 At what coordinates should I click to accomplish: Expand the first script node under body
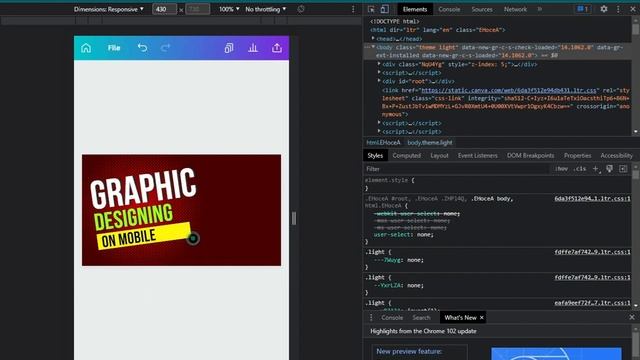pyautogui.click(x=379, y=72)
